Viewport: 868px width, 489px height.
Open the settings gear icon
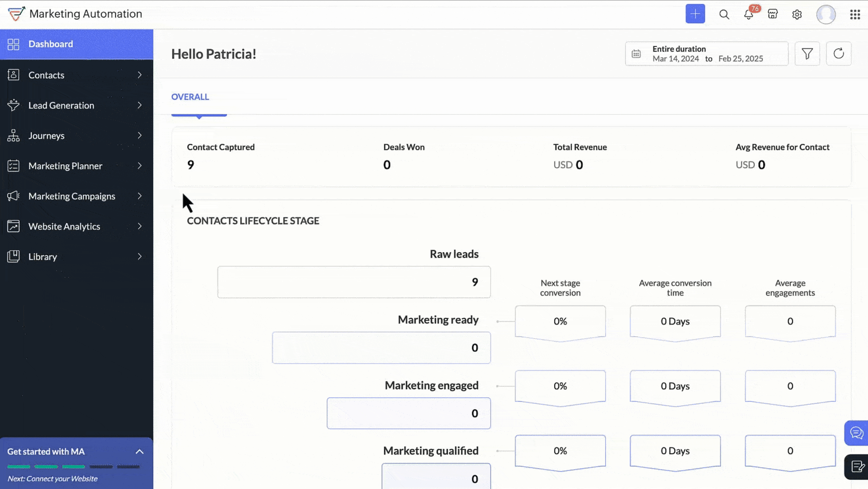797,14
